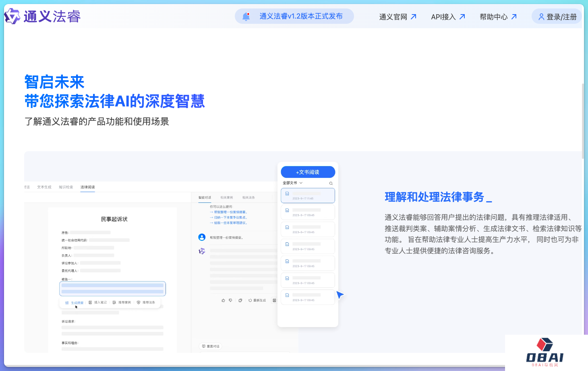
Task: Open the v1.2 release announcement banner
Action: coord(301,16)
